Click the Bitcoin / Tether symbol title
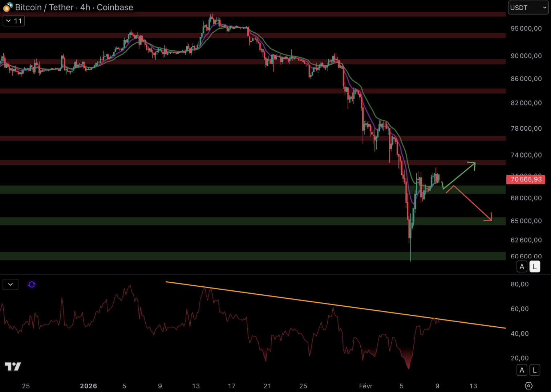Screen dimensions: 551x392 tap(74, 7)
